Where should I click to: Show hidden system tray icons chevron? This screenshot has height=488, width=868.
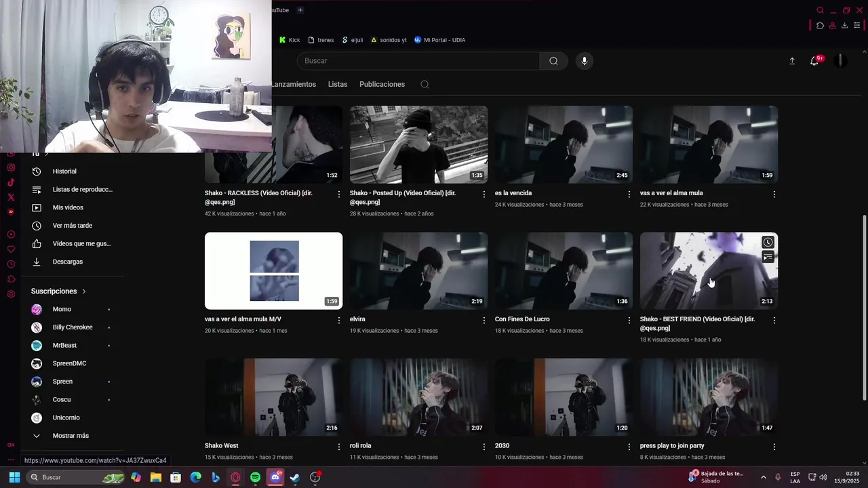point(763,477)
